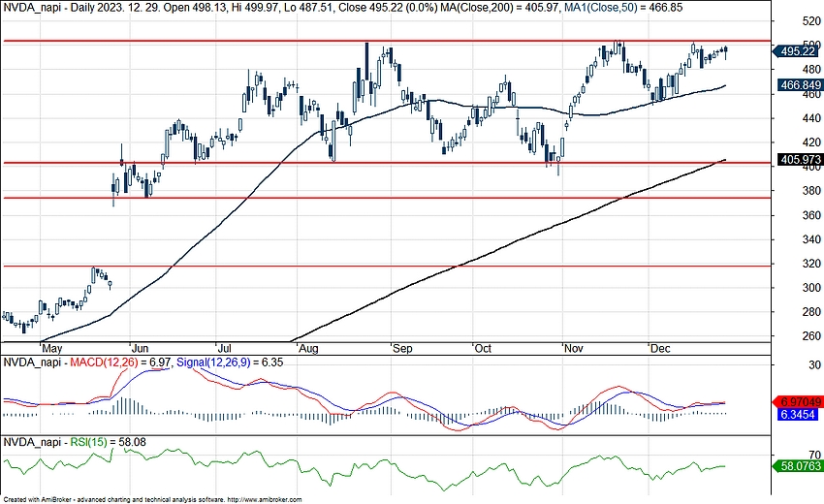Image resolution: width=824 pixels, height=504 pixels.
Task: Click the 440 price axis label
Action: pyautogui.click(x=811, y=118)
